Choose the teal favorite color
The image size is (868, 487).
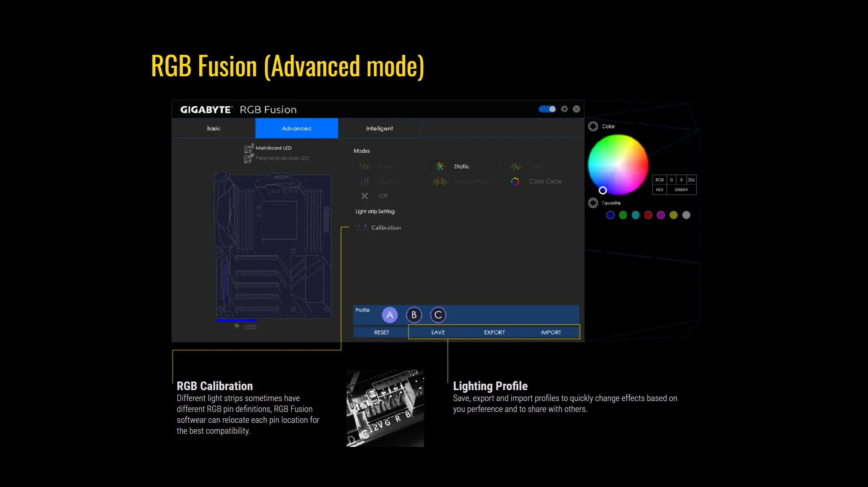(x=636, y=215)
